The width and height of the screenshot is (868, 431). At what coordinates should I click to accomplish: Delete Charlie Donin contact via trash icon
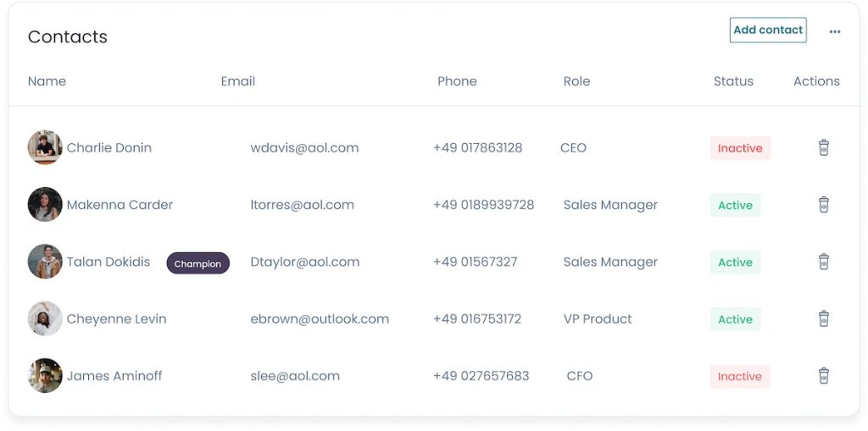tap(824, 147)
